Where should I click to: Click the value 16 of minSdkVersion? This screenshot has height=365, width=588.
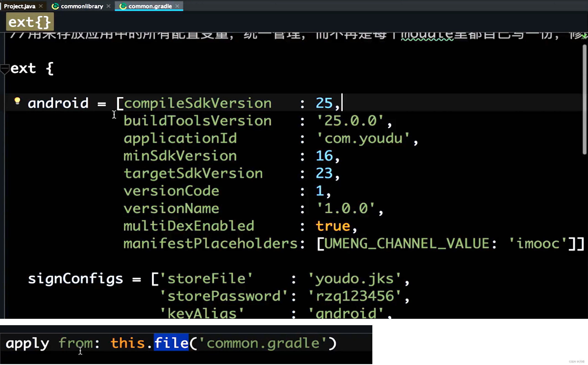tap(325, 156)
